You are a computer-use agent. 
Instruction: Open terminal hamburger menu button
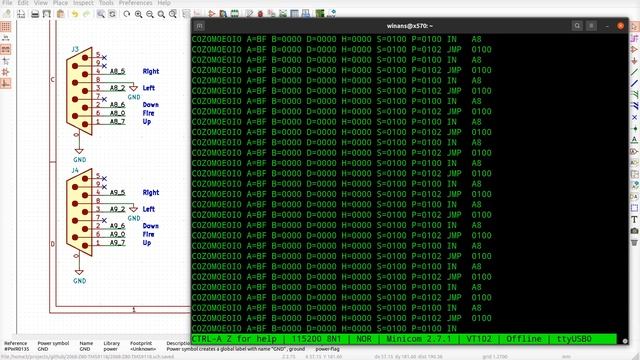591,26
